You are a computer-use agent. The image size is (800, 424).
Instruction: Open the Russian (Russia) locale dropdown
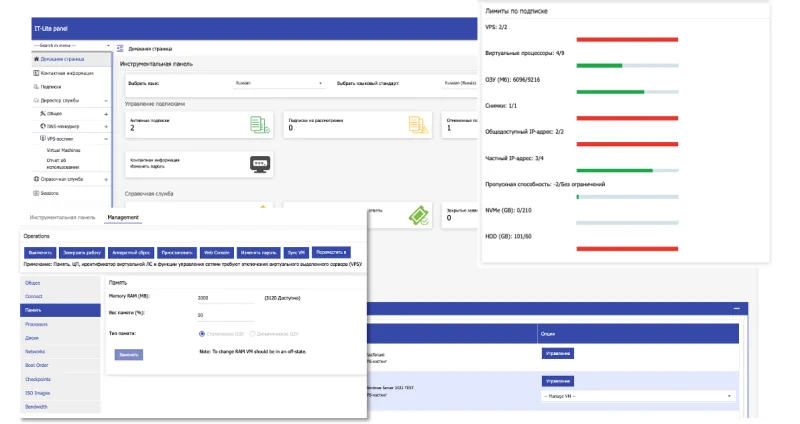pyautogui.click(x=460, y=83)
